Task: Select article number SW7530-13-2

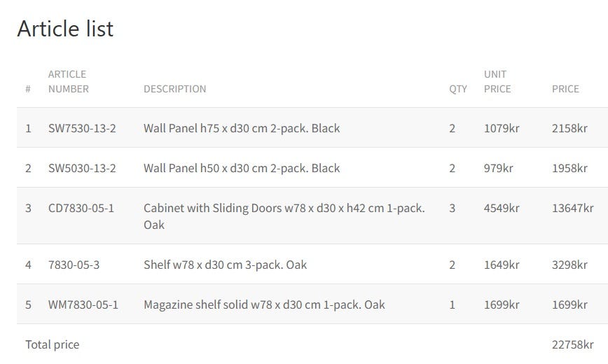Action: 82,128
